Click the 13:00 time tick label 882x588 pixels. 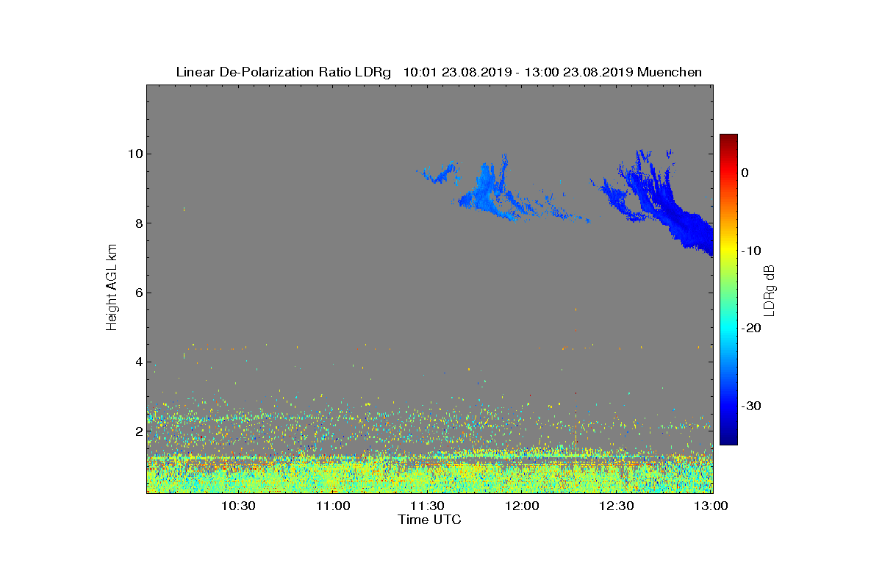[x=711, y=506]
